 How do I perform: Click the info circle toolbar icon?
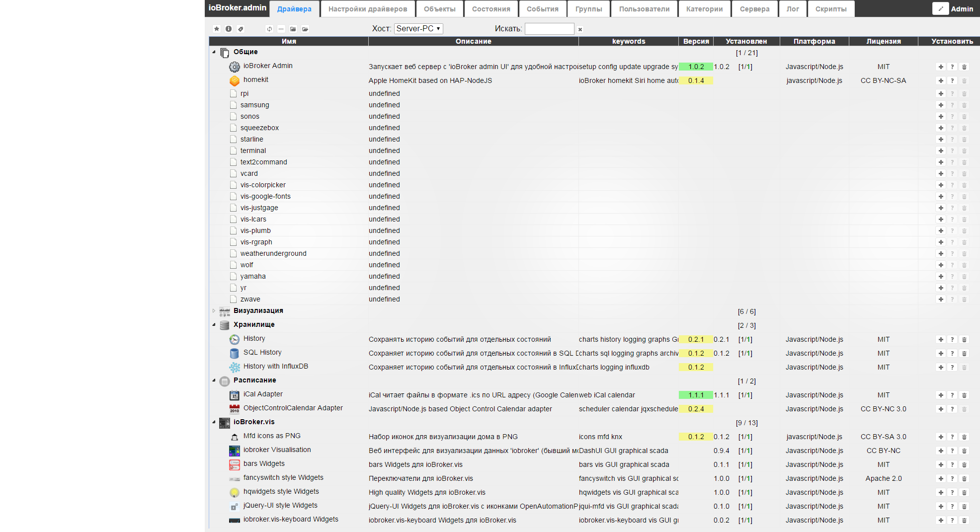229,29
